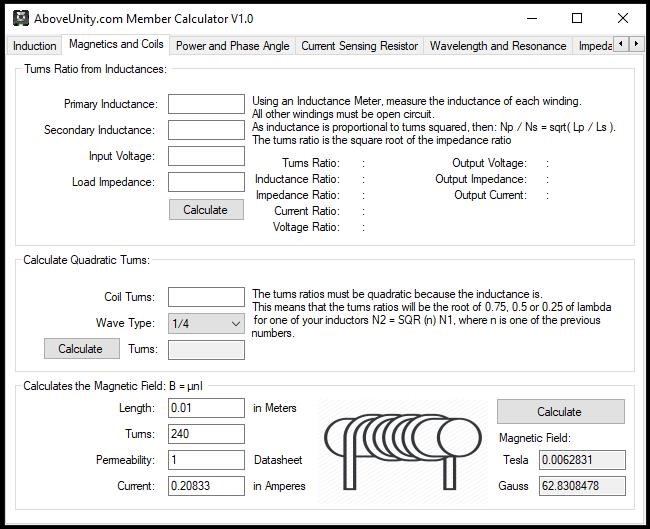Click the Tesla result 0.0062831
Screen dimensions: 650x529
pos(582,460)
